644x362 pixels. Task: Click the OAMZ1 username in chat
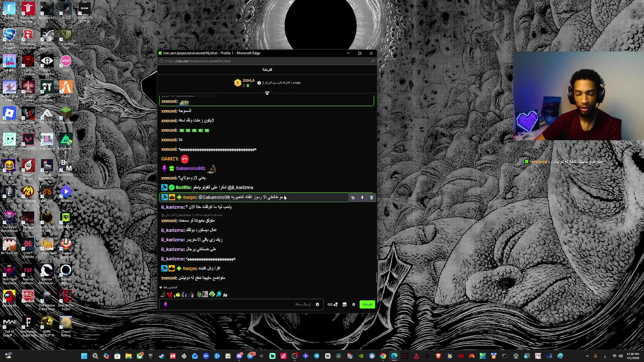[x=170, y=159]
